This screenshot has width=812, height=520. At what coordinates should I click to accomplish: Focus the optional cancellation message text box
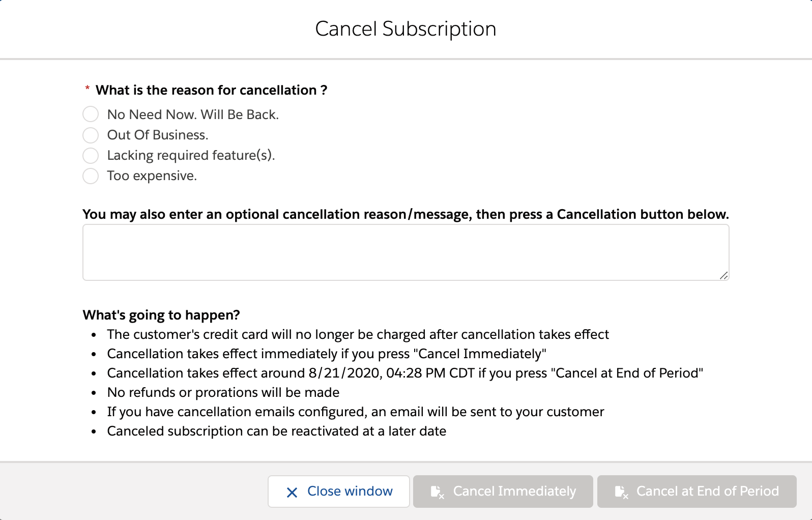pos(405,252)
